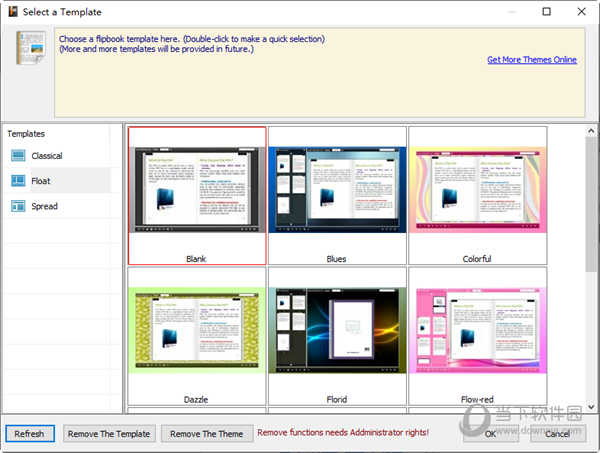Choose the Classical label in Templates list
Viewport: 600px width, 453px height.
point(47,156)
